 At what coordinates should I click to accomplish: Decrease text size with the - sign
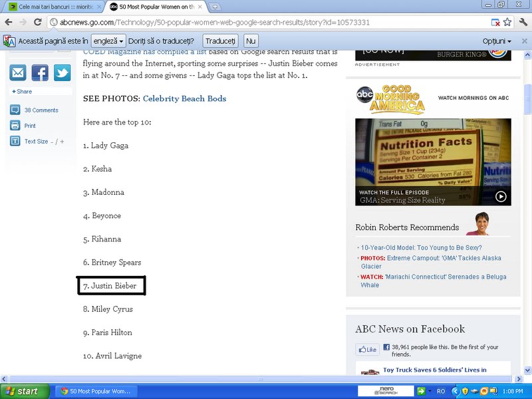tap(52, 142)
